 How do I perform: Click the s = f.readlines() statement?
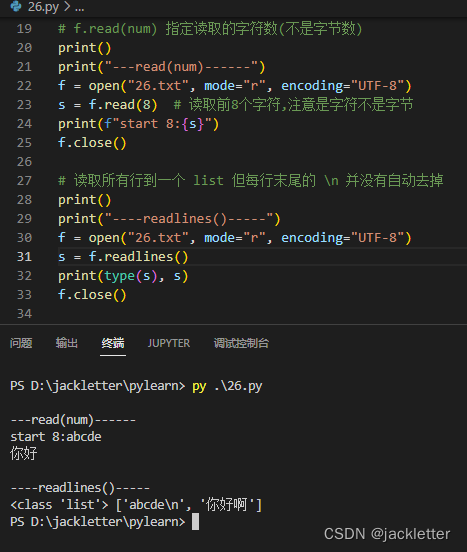123,257
